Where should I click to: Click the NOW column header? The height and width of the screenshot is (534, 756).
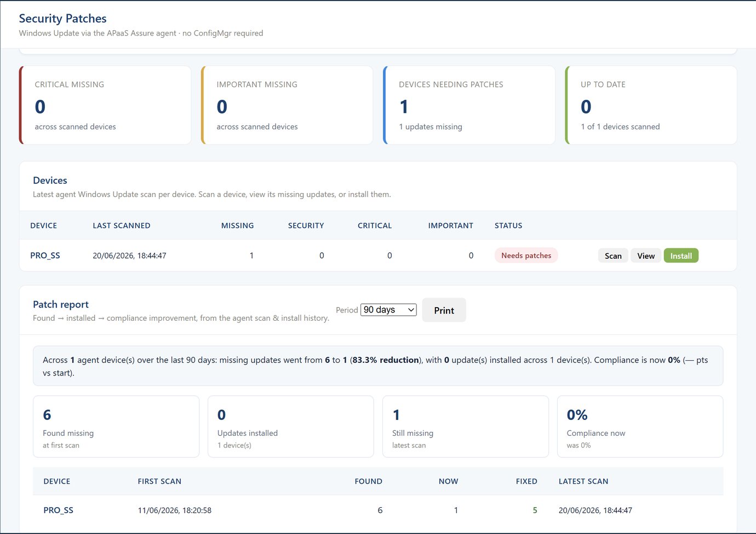[448, 481]
